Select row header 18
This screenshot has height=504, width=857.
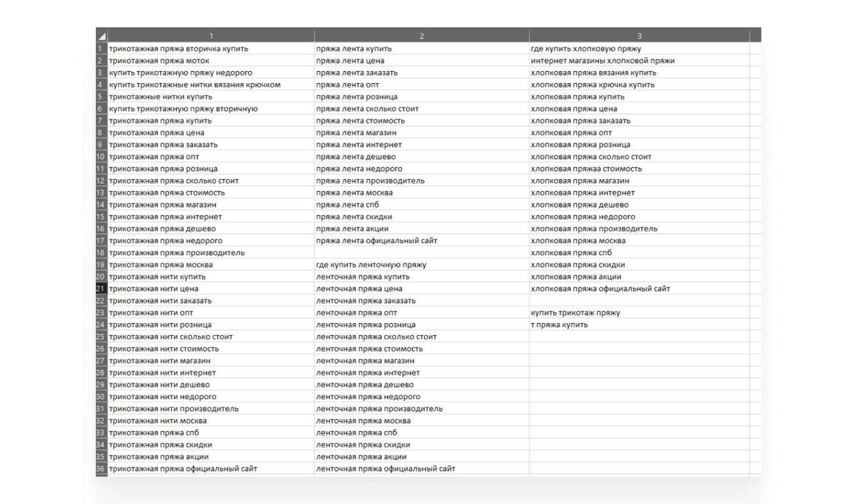pos(101,253)
